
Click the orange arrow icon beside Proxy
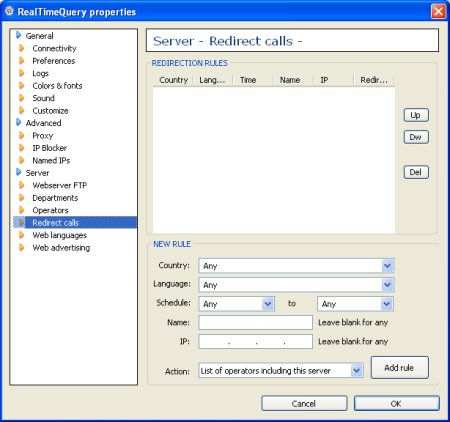click(x=22, y=136)
